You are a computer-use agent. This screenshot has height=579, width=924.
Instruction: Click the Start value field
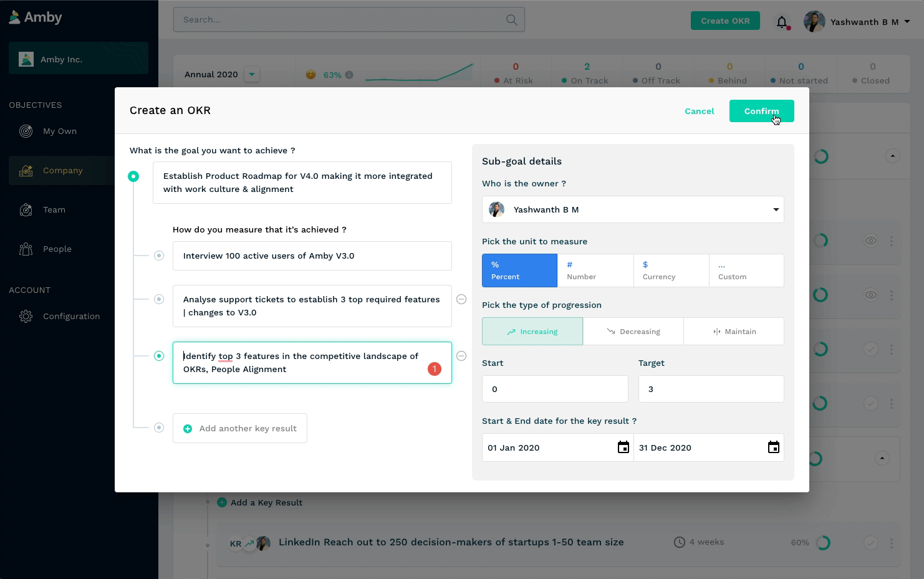pos(555,389)
